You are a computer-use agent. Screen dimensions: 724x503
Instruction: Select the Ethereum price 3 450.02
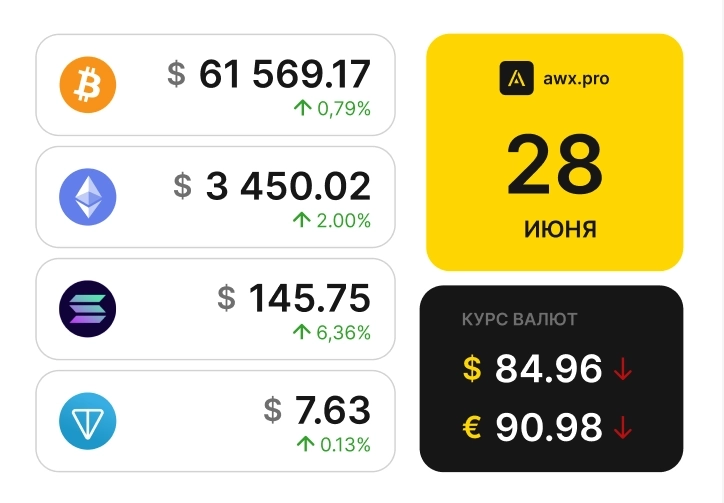click(288, 185)
